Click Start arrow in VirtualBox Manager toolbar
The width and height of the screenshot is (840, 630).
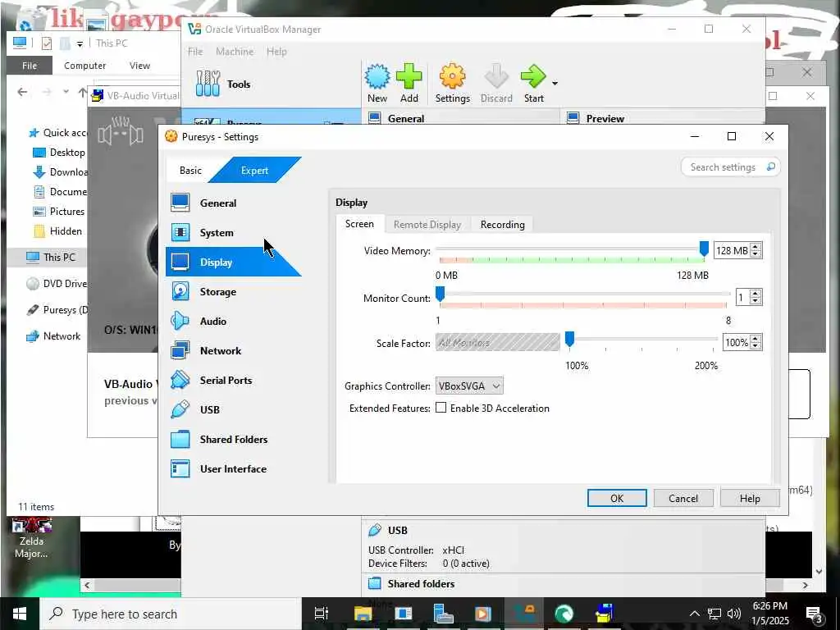(x=533, y=83)
